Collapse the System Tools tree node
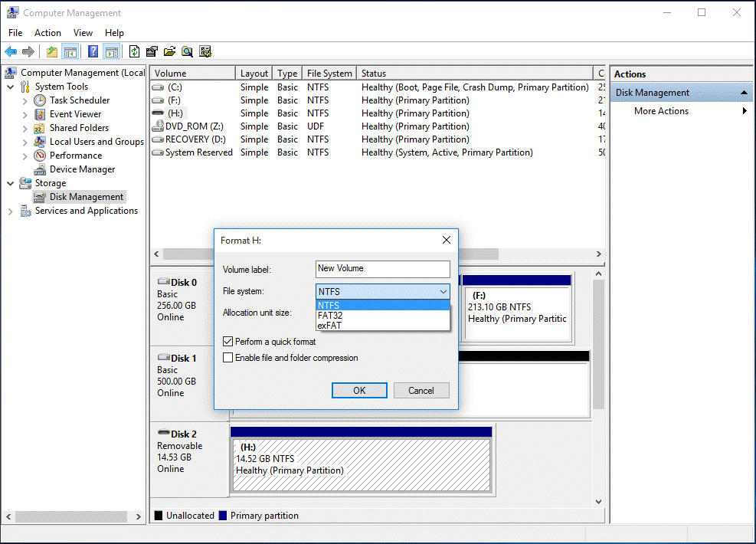 point(11,87)
